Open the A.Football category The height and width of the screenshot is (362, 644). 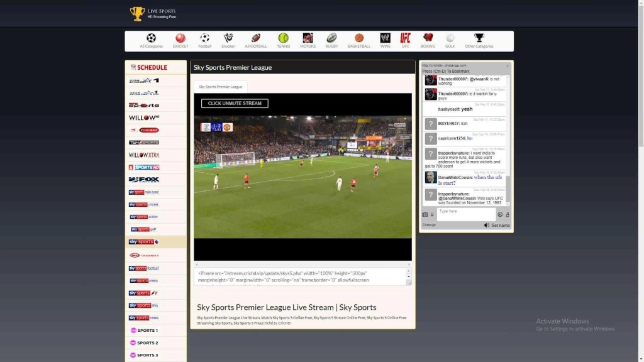point(256,41)
